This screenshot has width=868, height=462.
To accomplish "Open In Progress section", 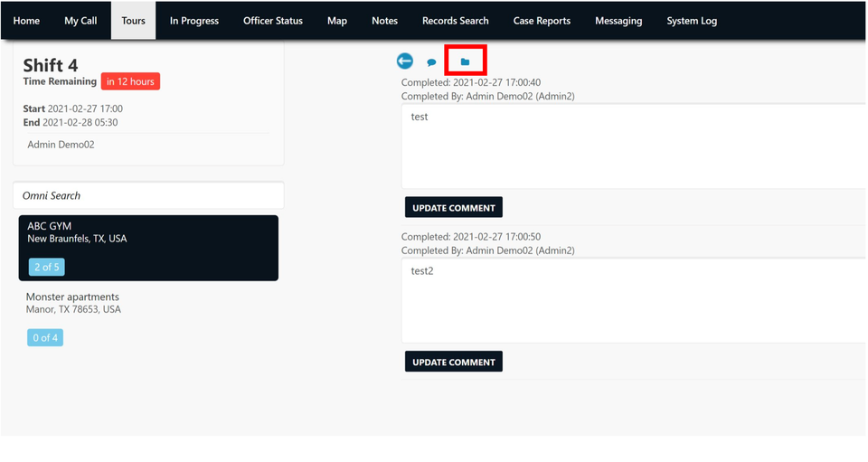I will [x=194, y=21].
